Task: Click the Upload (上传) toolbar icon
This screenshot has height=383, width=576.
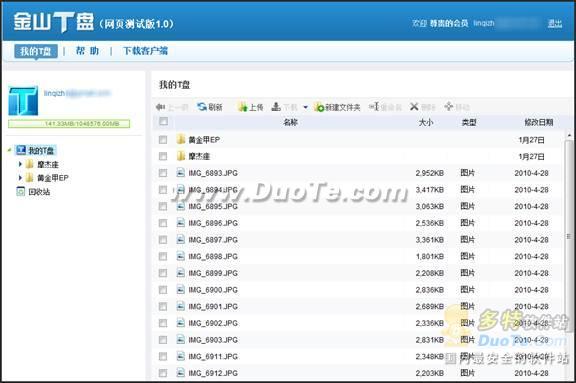Action: tap(242, 107)
